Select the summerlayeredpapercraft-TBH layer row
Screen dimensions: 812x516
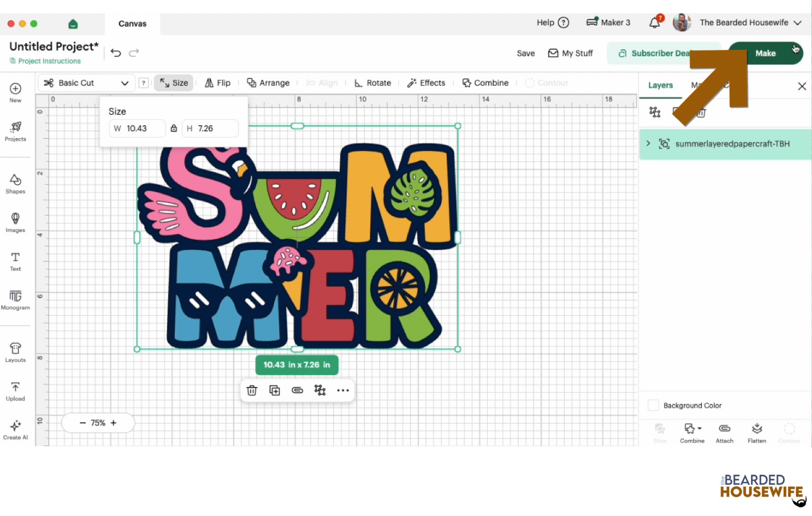click(725, 144)
